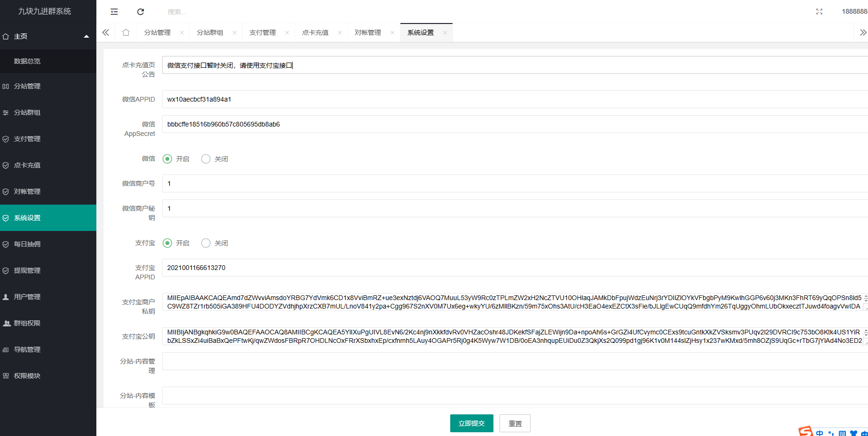Screen dimensions: 868x436
Task: Open 提现管理 in the sidebar
Action: coord(27,270)
